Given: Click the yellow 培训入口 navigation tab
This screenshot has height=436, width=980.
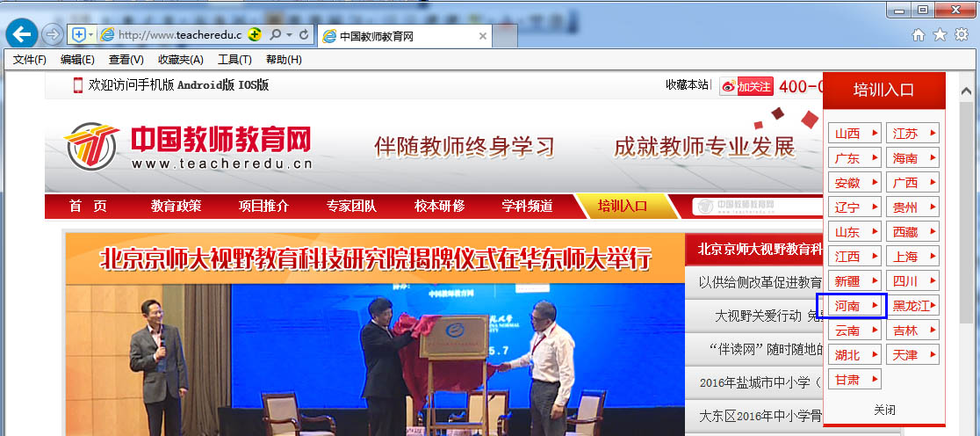Looking at the screenshot, I should [623, 206].
